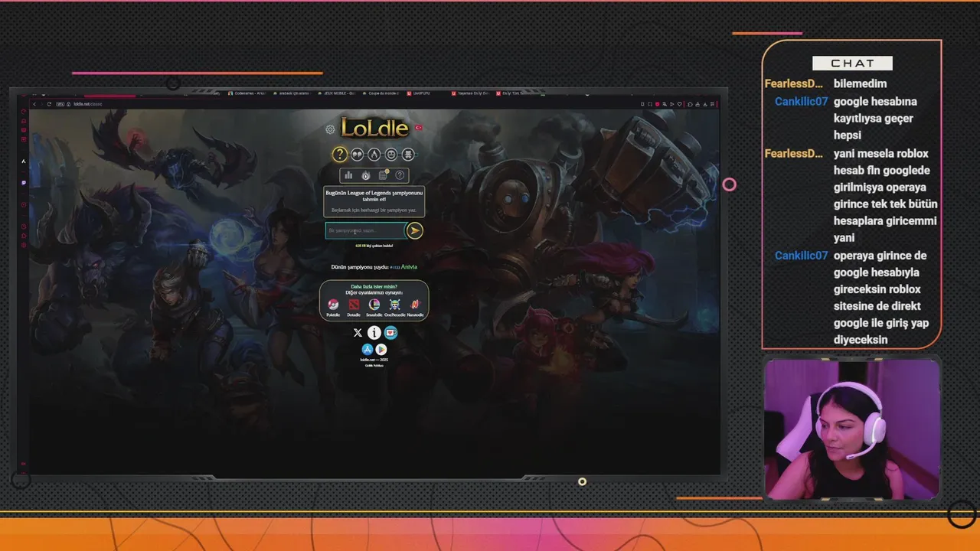The height and width of the screenshot is (551, 980).
Task: Click the streamer webcam thumbnail
Action: (x=851, y=429)
